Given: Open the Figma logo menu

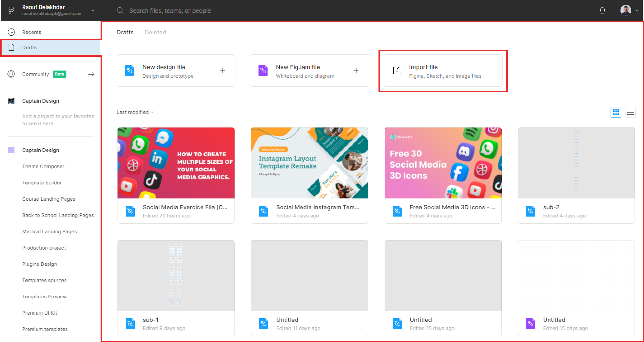Looking at the screenshot, I should (11, 10).
